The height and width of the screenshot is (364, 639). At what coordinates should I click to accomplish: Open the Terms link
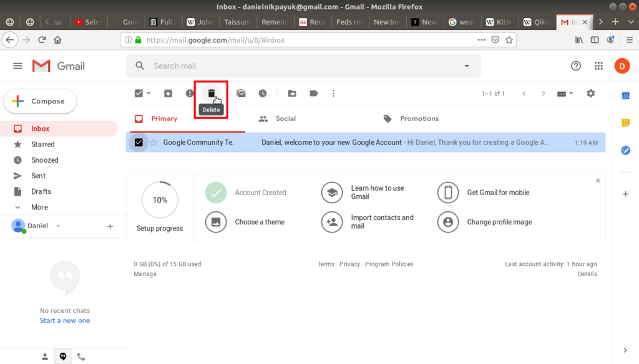(326, 264)
